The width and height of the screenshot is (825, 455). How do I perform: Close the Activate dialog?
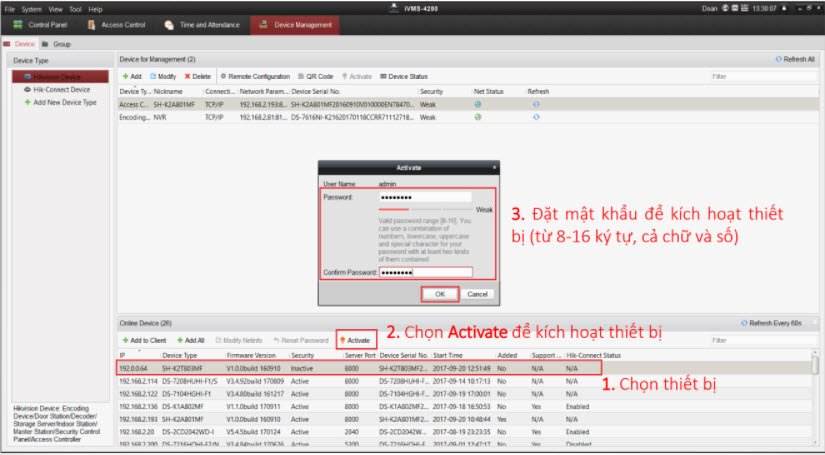[494, 167]
